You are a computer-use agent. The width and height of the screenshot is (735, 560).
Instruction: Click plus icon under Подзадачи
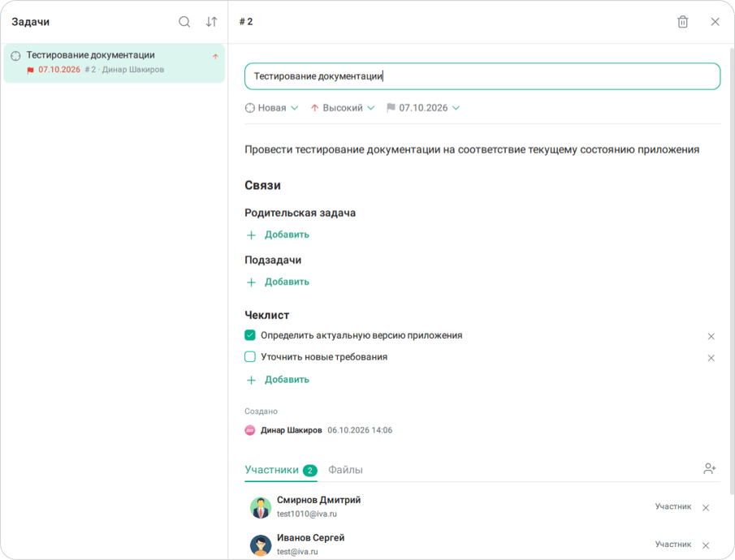251,282
